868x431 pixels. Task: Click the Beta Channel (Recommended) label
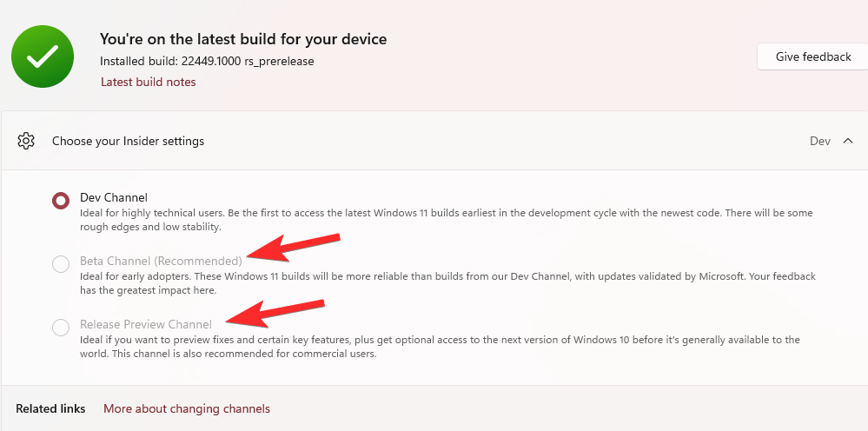(161, 261)
